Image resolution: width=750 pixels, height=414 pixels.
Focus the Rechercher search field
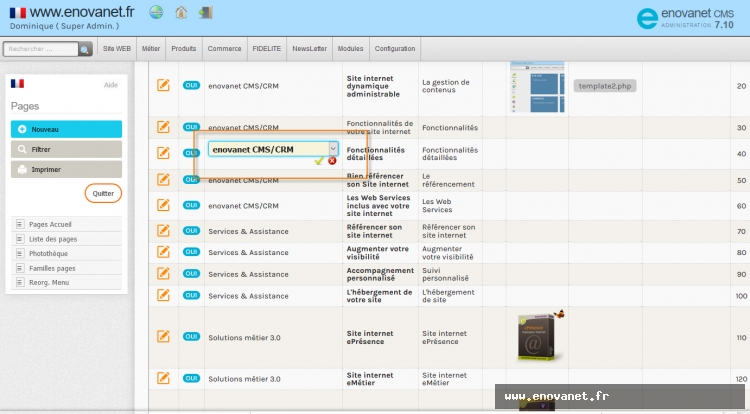pyautogui.click(x=41, y=49)
